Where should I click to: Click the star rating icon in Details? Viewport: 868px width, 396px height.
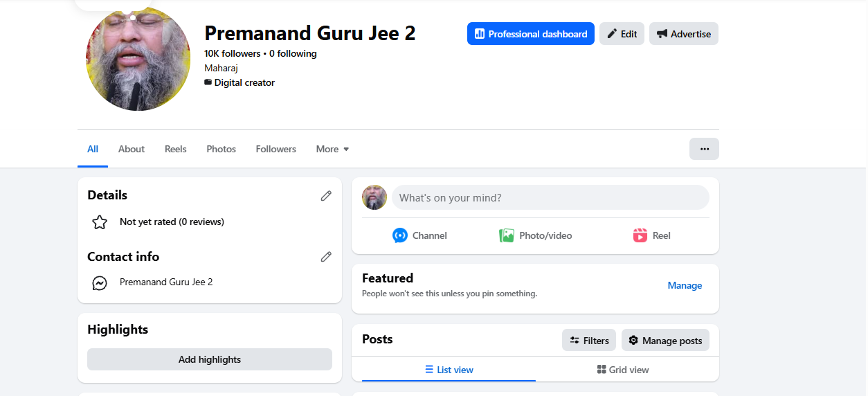tap(100, 222)
